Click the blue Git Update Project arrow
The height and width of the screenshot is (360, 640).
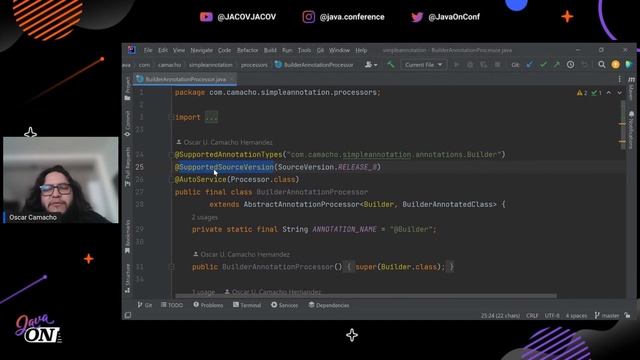tap(529, 65)
